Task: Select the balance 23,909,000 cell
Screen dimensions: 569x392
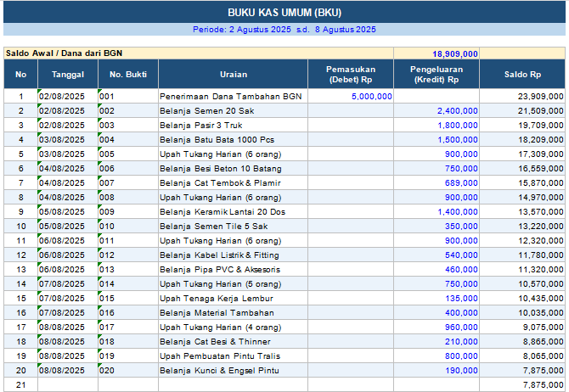Action: pos(522,96)
